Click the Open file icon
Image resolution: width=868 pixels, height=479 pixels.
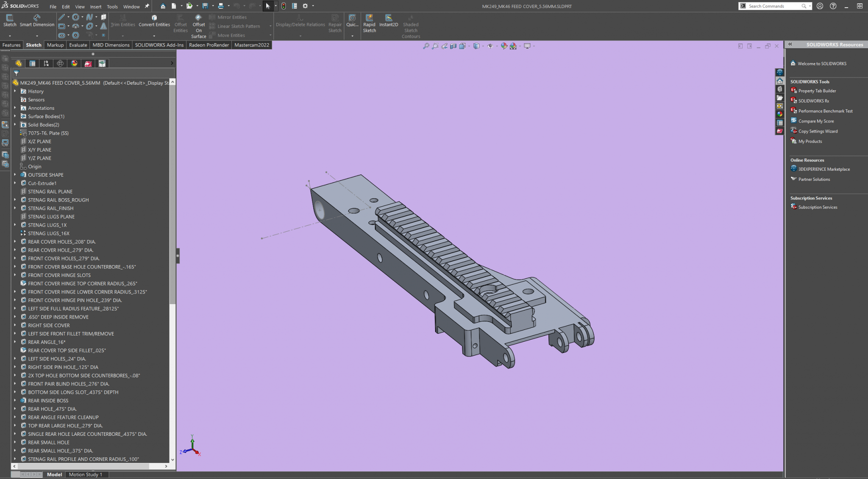(189, 6)
